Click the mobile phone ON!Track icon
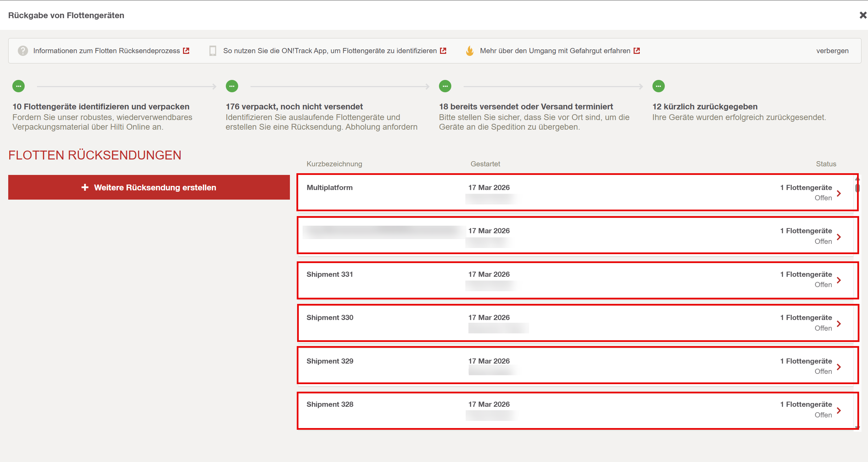868x462 pixels. pyautogui.click(x=213, y=51)
